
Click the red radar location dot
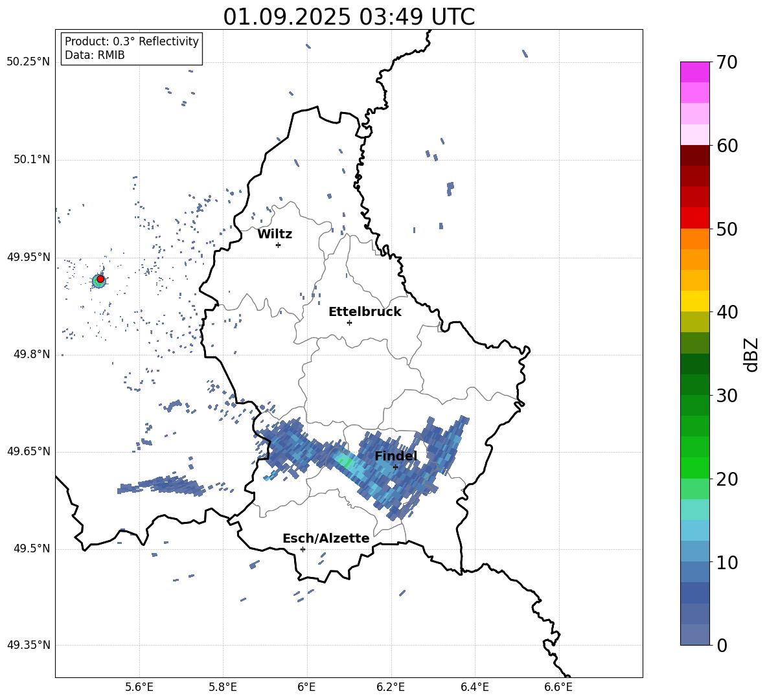(x=100, y=279)
